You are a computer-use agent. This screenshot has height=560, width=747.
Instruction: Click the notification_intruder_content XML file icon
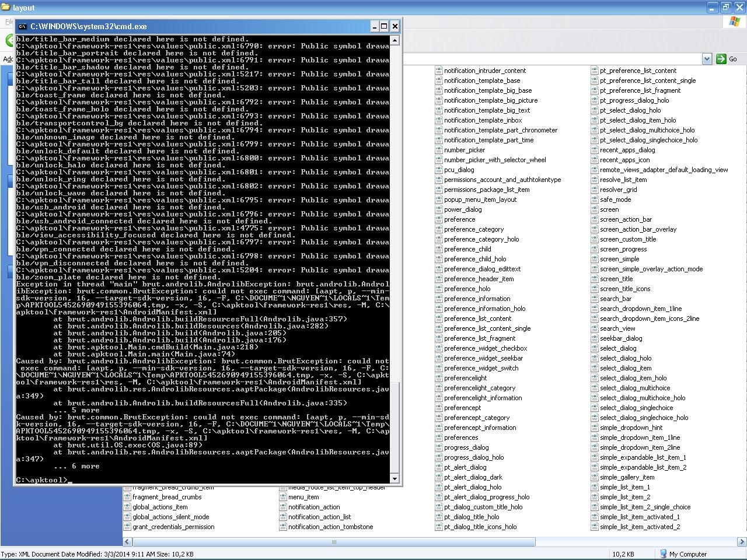[x=439, y=71]
